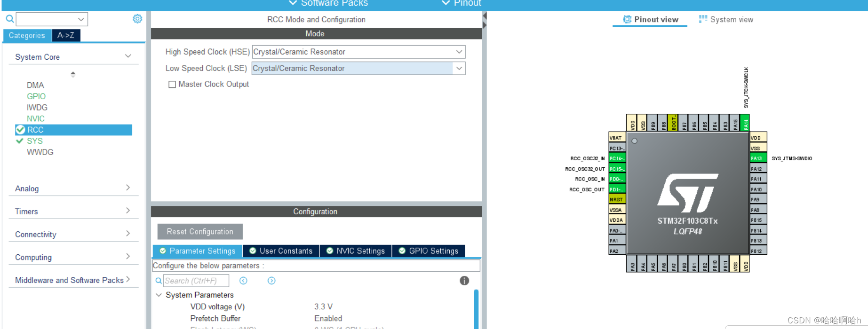Click the parameter Search (Ctrl+F) field
This screenshot has width=868, height=329.
point(196,281)
